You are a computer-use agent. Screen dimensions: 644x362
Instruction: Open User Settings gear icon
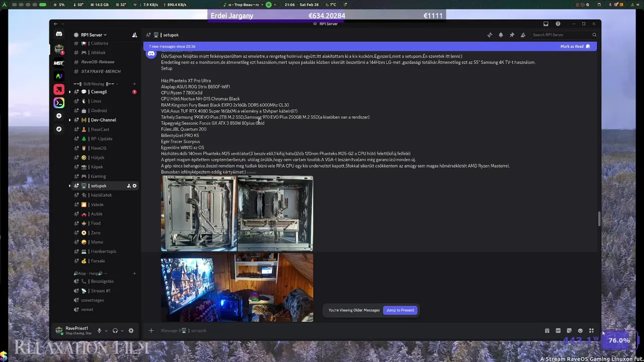tap(131, 330)
